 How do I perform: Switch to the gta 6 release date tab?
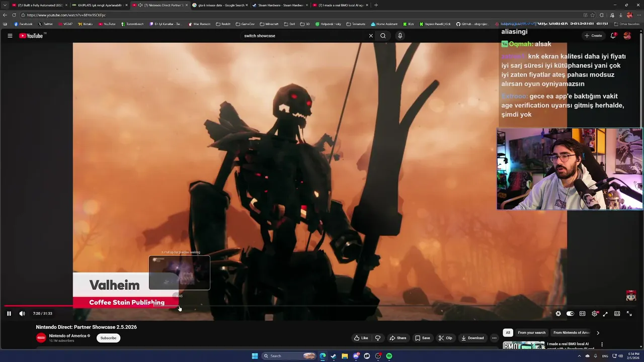click(219, 5)
